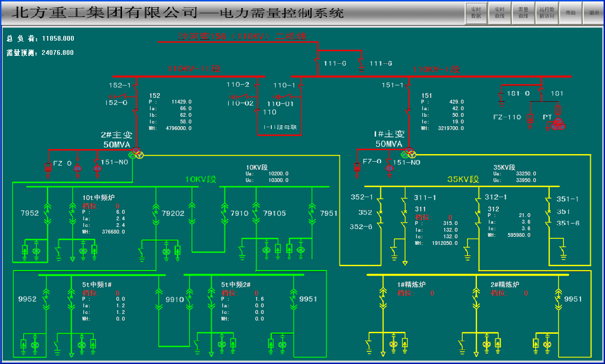Click the 退出 exit button

(594, 13)
